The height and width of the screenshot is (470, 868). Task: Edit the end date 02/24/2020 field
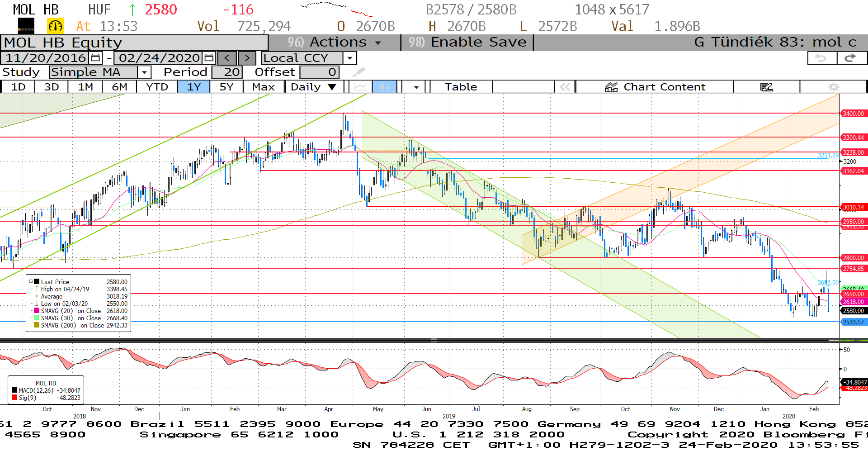[159, 58]
